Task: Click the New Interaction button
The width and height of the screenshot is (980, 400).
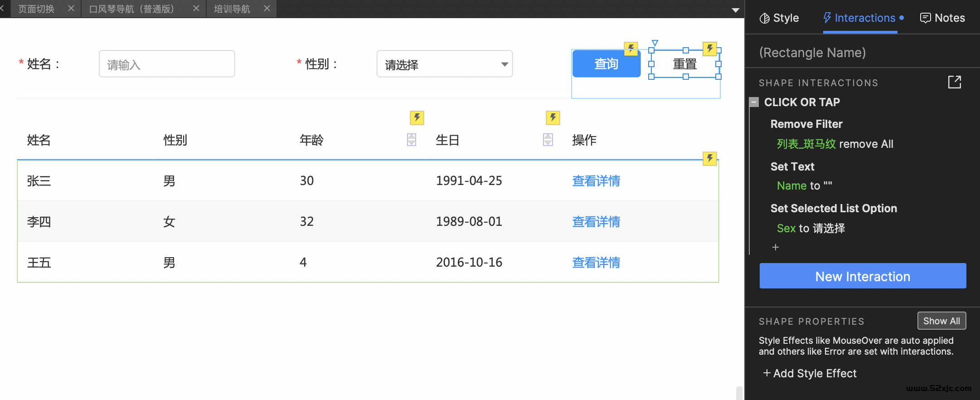Action: [x=862, y=276]
